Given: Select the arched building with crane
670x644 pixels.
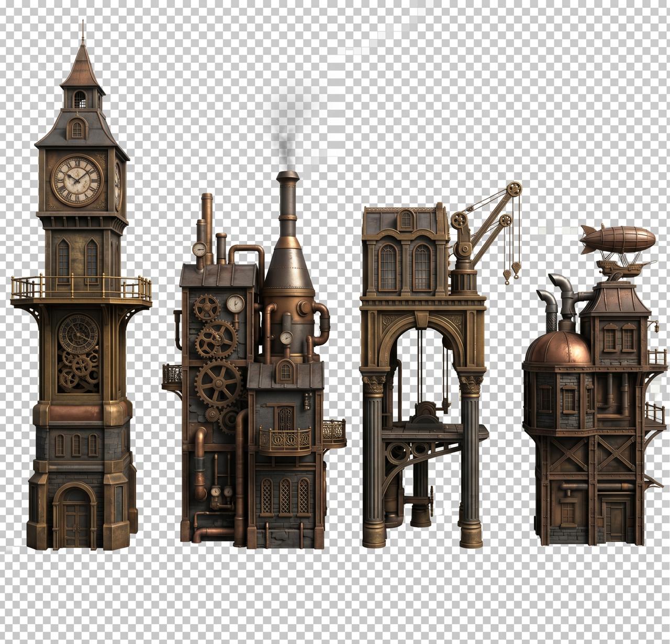Looking at the screenshot, I should (x=441, y=364).
